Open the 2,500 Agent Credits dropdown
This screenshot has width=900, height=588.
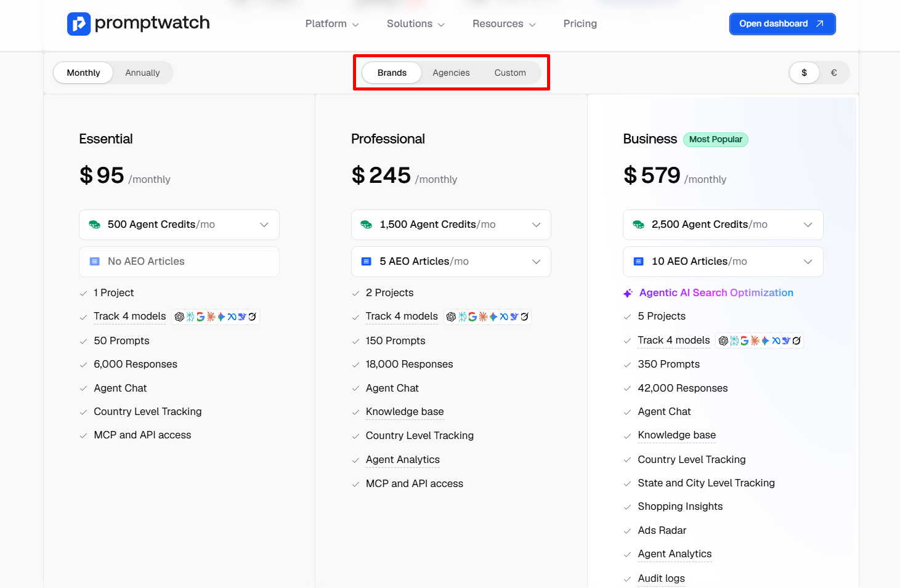[x=723, y=225]
